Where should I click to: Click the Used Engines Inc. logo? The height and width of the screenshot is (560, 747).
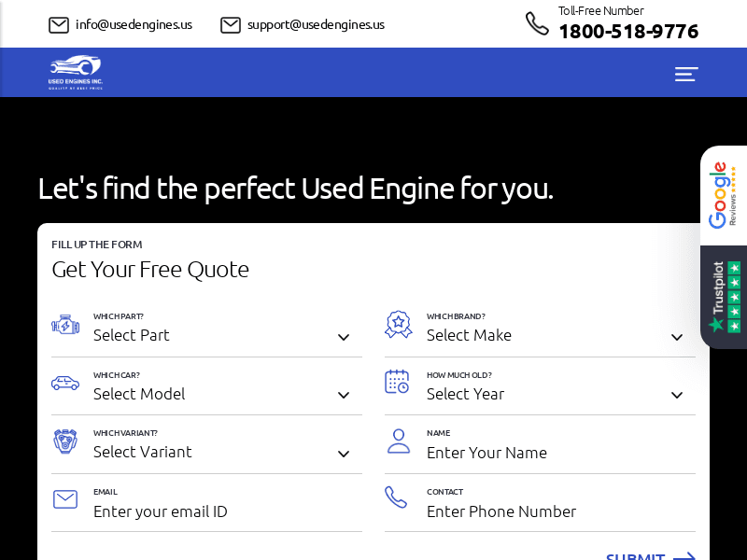(x=76, y=72)
